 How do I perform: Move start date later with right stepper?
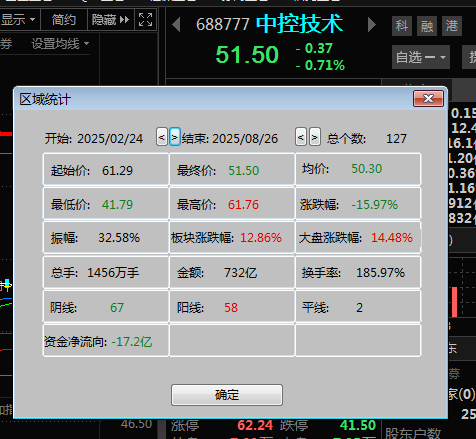pos(175,137)
